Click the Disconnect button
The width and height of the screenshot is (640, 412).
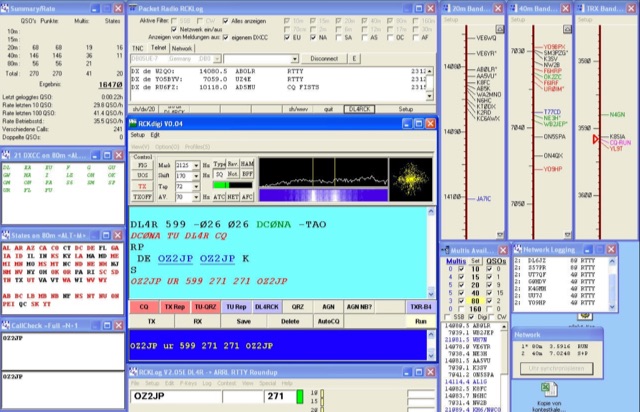tap(323, 58)
